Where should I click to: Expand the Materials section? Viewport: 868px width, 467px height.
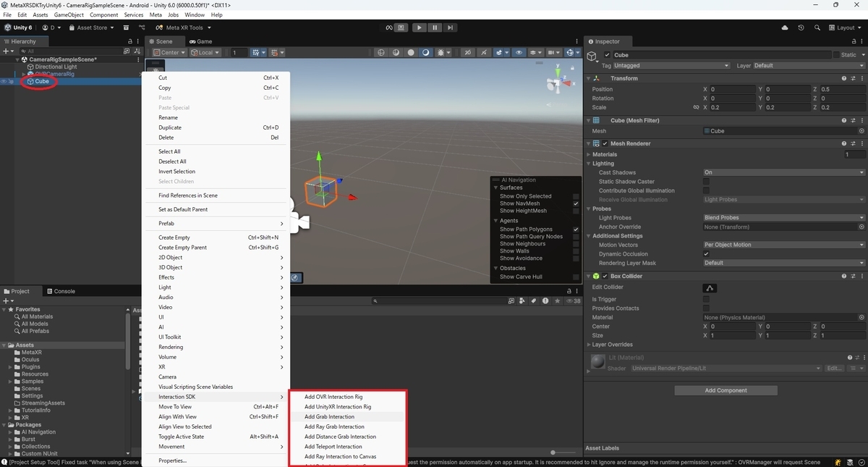pyautogui.click(x=588, y=154)
